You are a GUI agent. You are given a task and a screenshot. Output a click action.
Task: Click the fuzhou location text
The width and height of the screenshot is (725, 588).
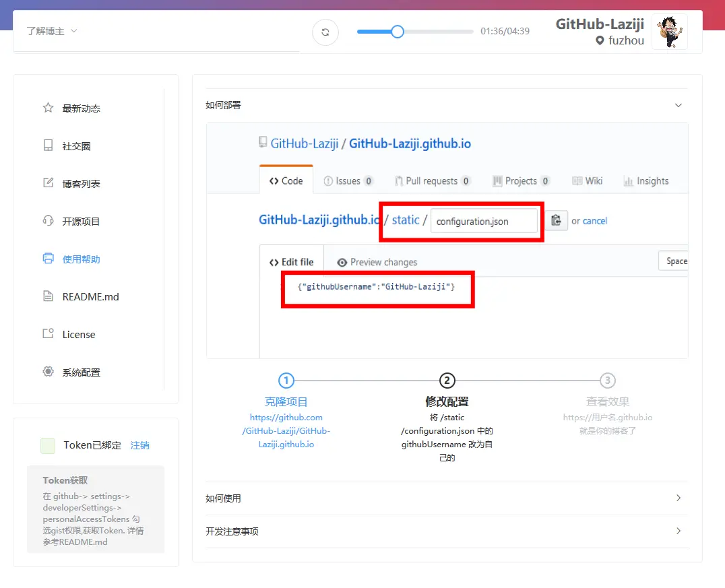(626, 40)
